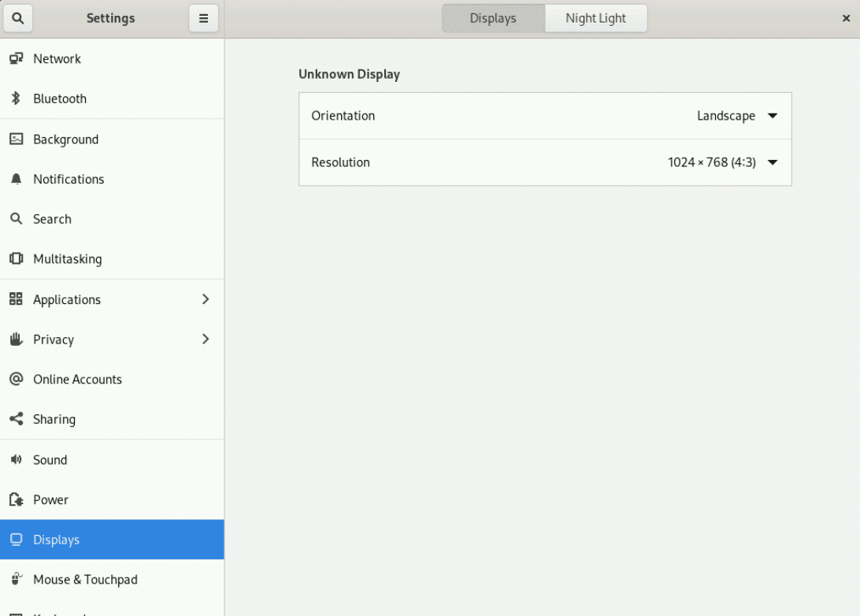Image resolution: width=860 pixels, height=616 pixels.
Task: Open Background settings label
Action: 66,139
